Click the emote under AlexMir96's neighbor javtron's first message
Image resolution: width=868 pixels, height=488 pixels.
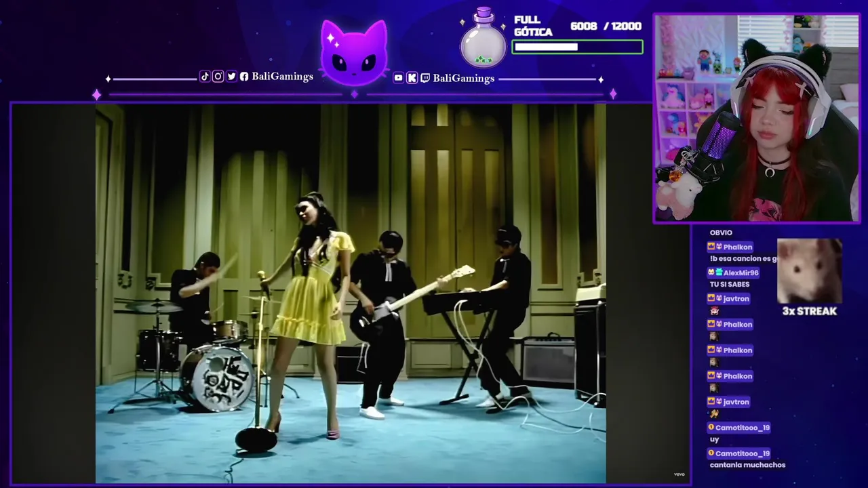click(x=714, y=310)
